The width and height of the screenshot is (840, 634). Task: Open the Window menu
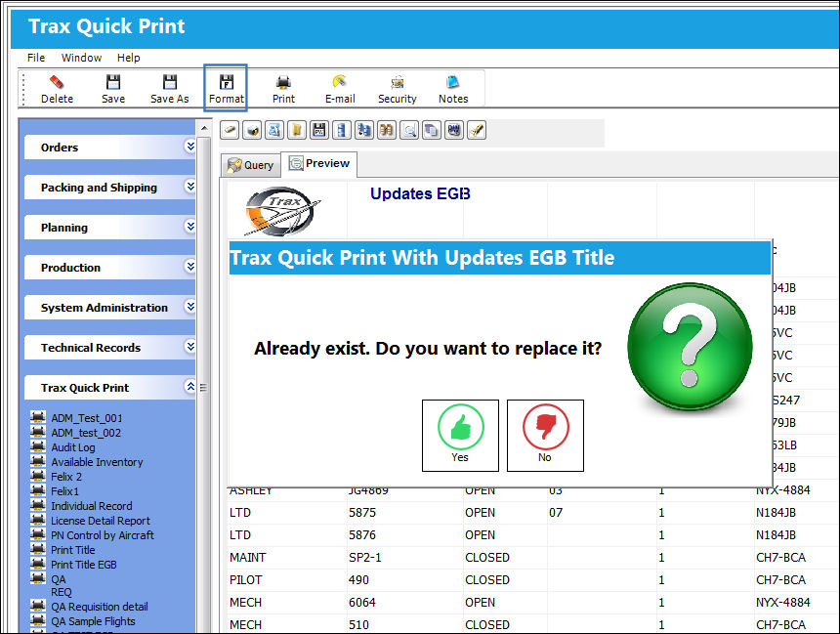81,58
